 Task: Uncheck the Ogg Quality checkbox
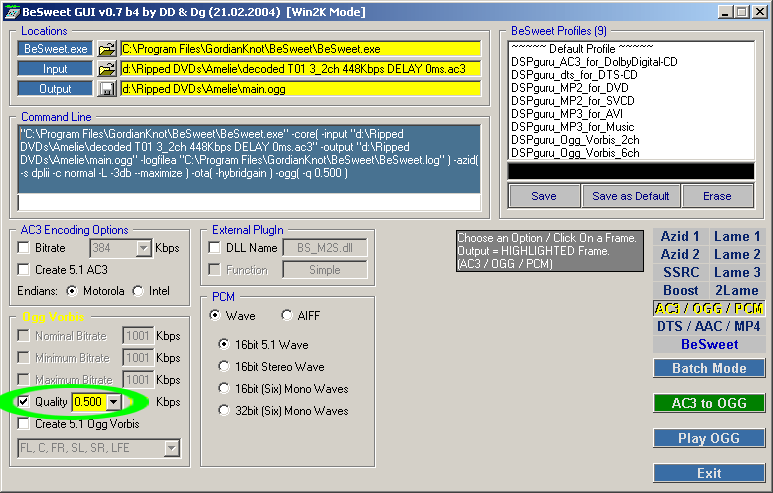pyautogui.click(x=23, y=402)
